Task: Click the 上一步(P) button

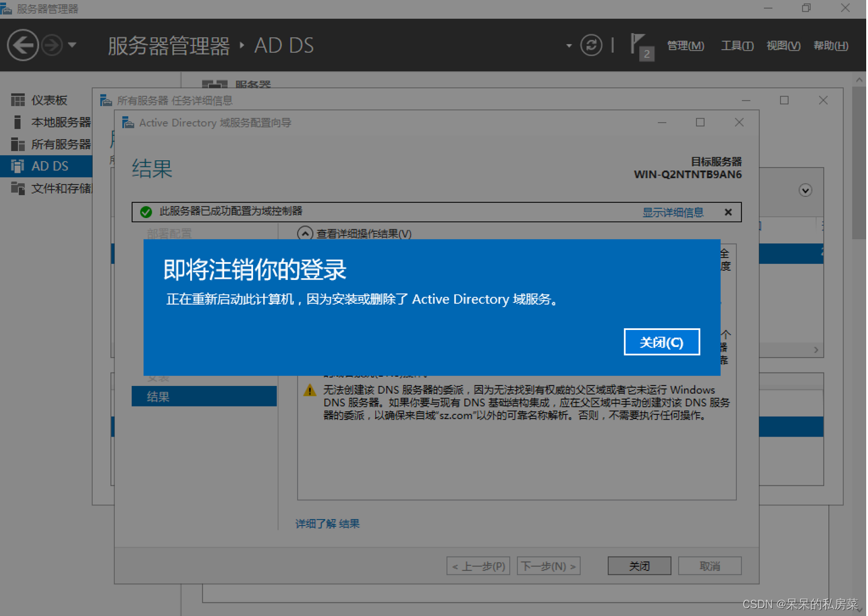Action: pyautogui.click(x=478, y=566)
